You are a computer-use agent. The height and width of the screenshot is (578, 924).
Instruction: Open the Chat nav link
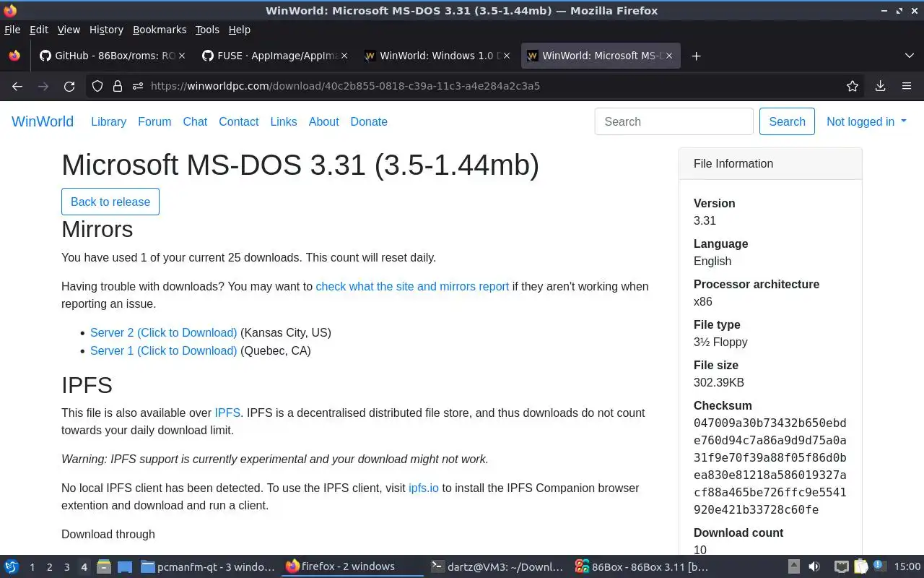195,121
